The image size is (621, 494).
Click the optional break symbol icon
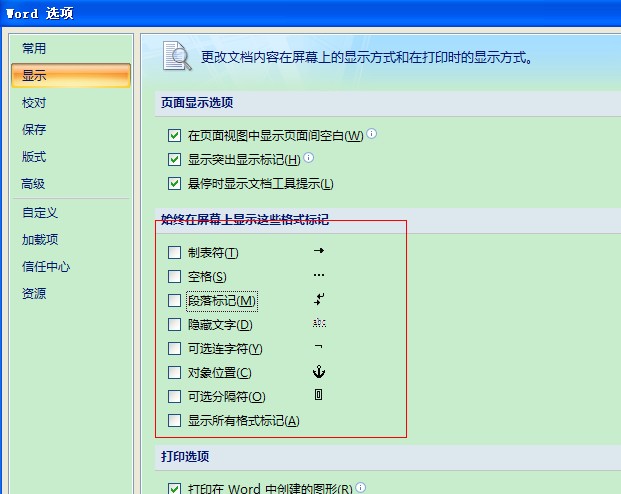tap(318, 395)
